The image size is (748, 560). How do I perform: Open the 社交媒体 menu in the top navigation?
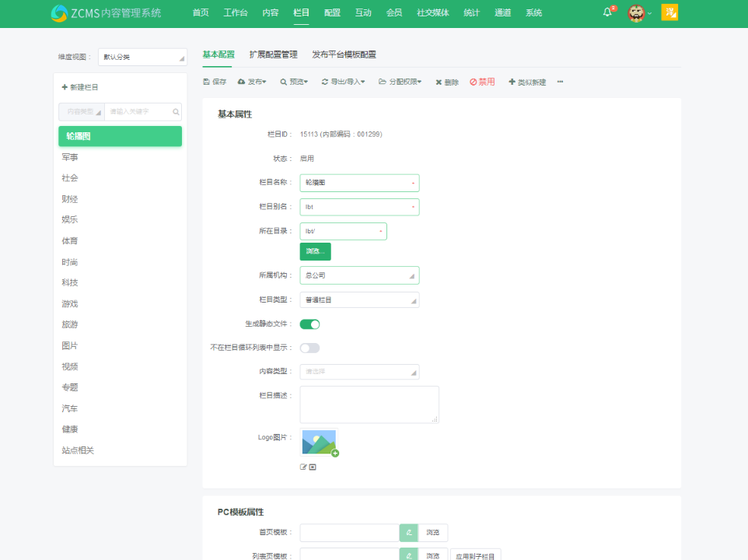tap(432, 12)
